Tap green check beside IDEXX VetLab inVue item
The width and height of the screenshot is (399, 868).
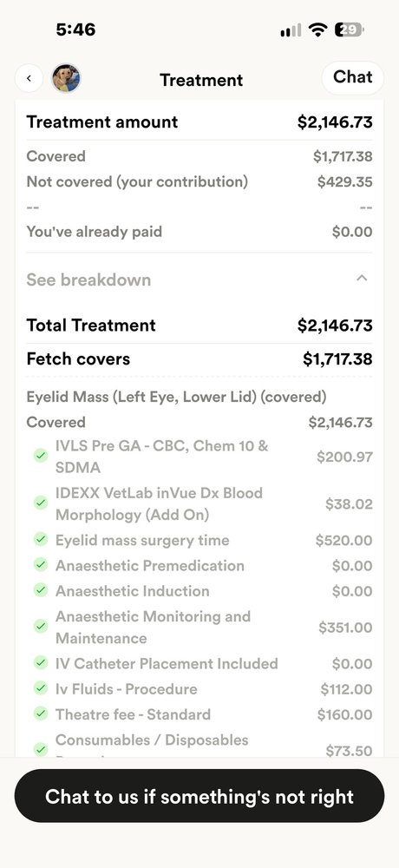(41, 503)
